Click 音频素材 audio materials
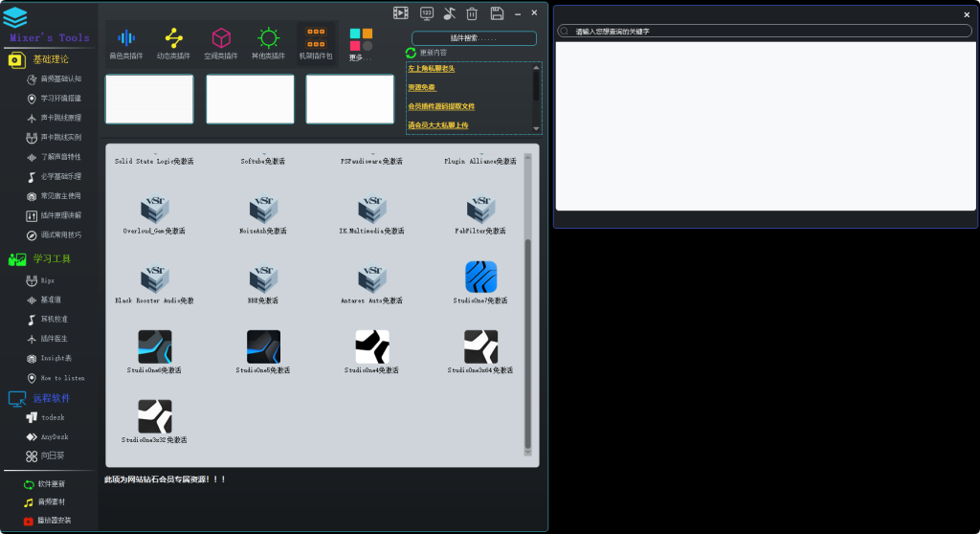The width and height of the screenshot is (980, 534). coord(44,502)
